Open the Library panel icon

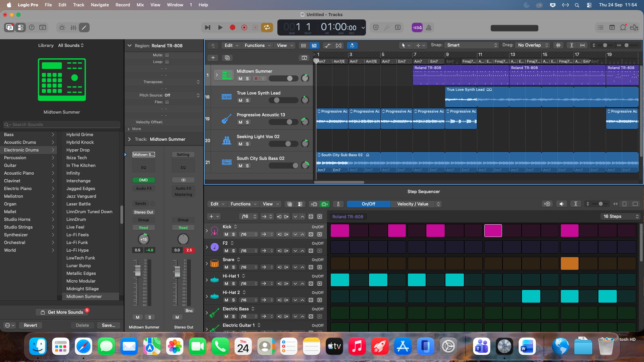point(9,27)
